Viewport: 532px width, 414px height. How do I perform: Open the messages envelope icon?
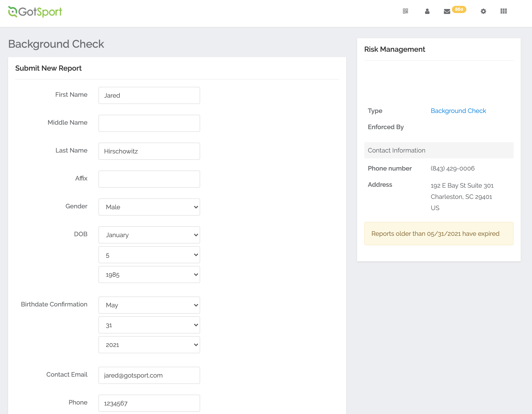[x=447, y=11]
